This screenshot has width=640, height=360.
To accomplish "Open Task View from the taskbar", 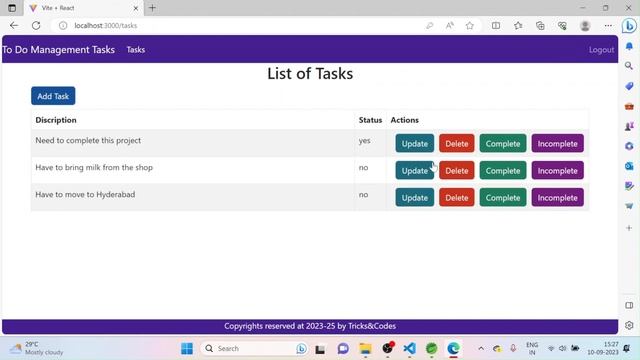I will click(320, 349).
